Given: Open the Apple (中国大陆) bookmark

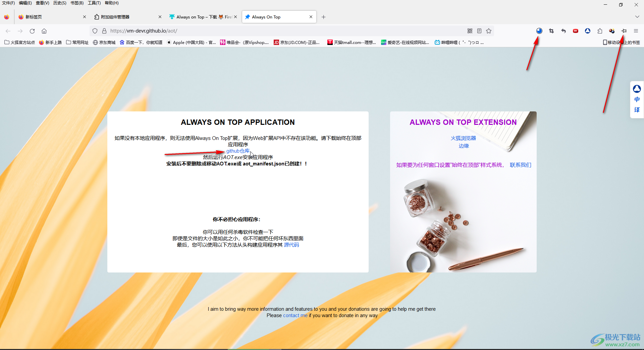Looking at the screenshot, I should coord(192,42).
